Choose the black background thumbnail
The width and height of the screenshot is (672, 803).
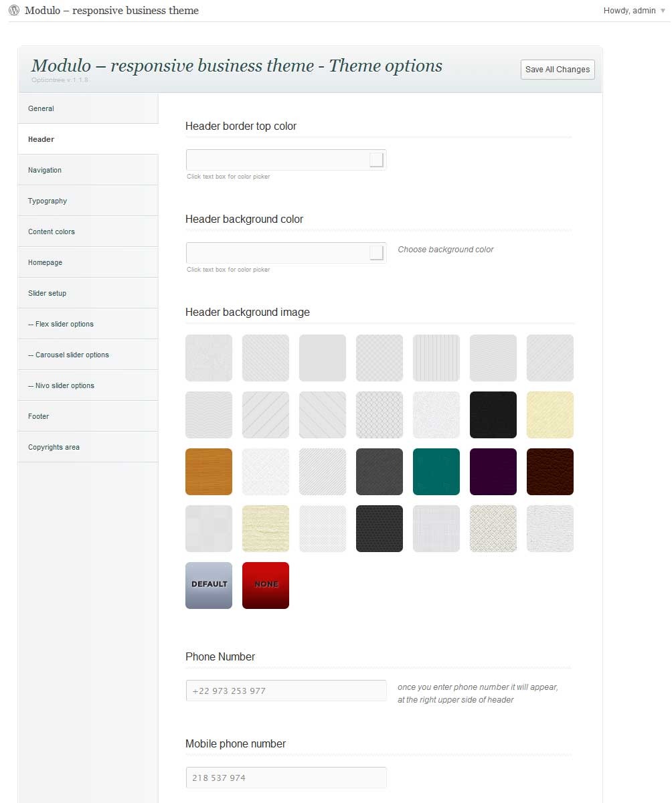pyautogui.click(x=493, y=415)
